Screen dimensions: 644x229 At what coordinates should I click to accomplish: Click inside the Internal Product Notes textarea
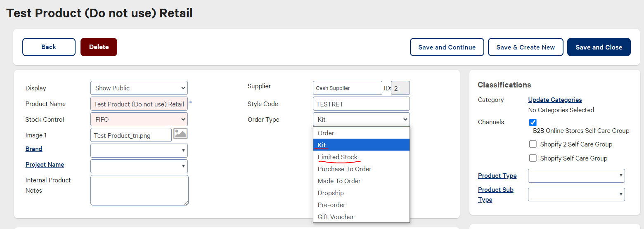tap(139, 190)
